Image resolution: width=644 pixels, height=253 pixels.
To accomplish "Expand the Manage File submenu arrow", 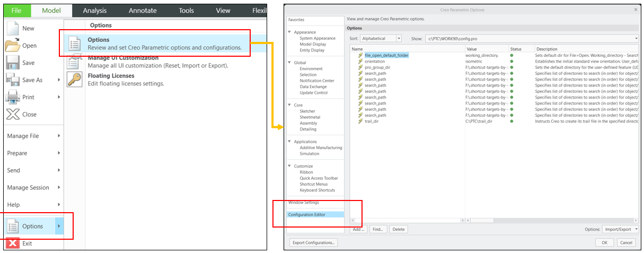I will pyautogui.click(x=59, y=136).
